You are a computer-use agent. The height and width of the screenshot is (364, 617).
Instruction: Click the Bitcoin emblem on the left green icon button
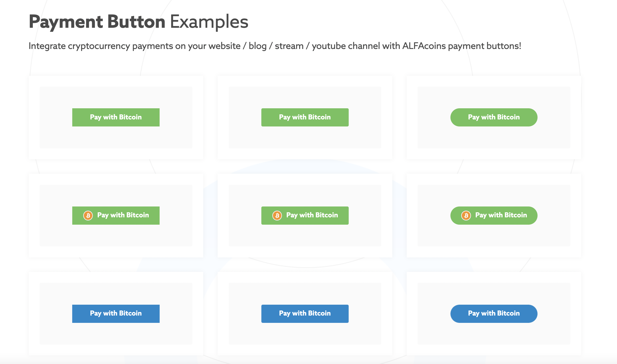[88, 215]
